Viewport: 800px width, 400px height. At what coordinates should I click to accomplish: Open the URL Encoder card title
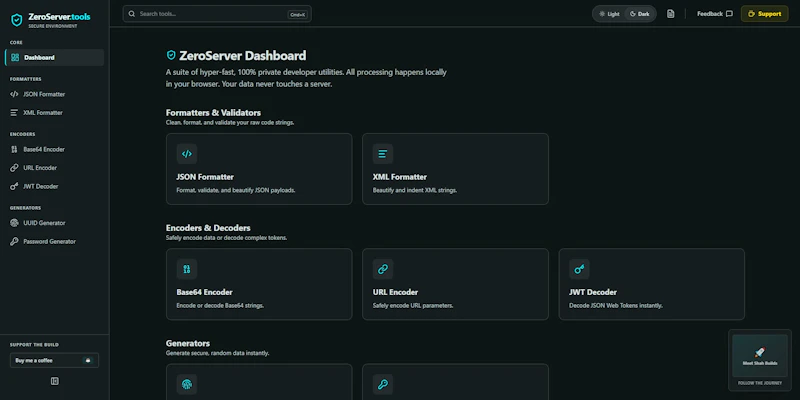click(395, 292)
